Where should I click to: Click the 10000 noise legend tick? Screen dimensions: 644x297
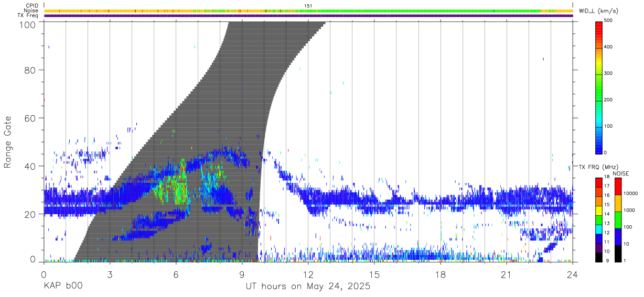coord(631,193)
